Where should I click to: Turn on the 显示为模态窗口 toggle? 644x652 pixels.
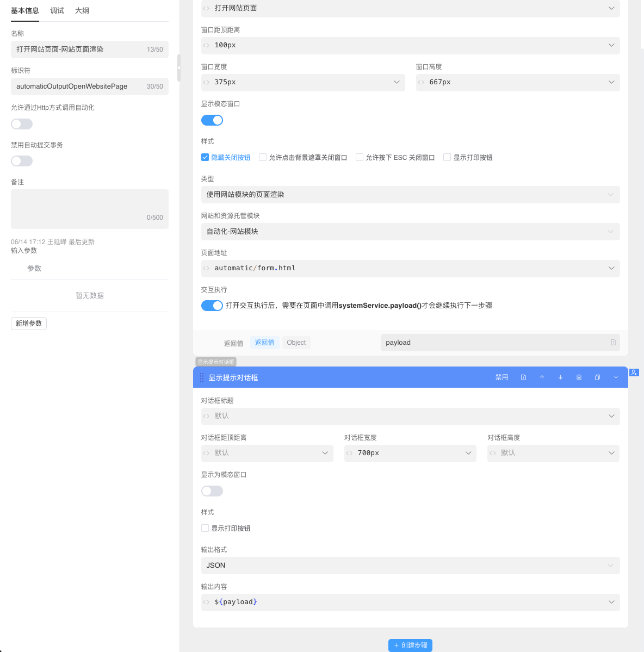212,491
